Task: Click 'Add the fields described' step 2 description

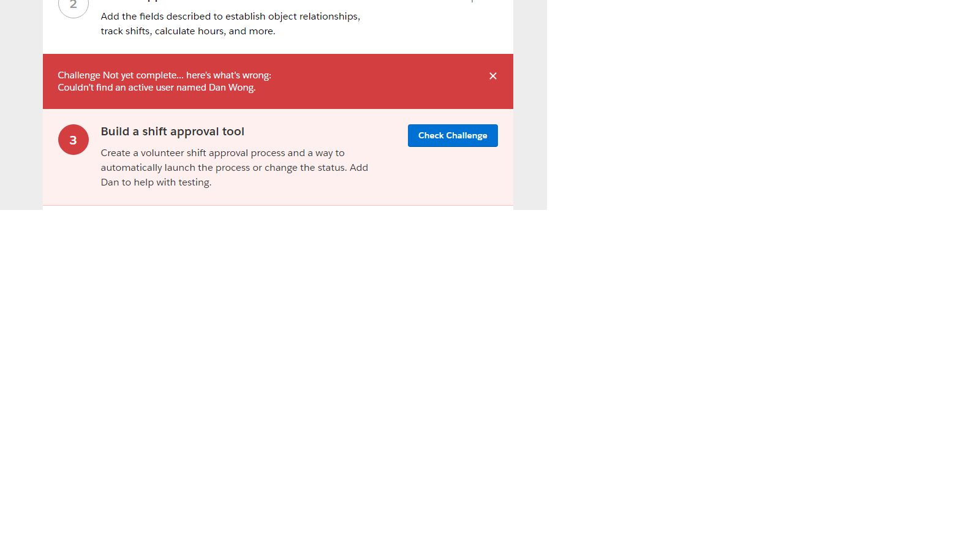Action: pyautogui.click(x=230, y=24)
